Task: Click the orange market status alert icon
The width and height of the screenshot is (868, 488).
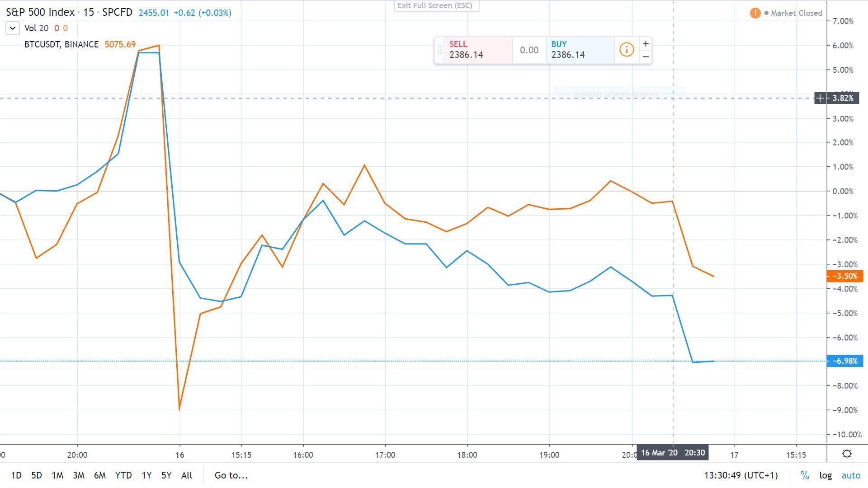Action: [755, 13]
